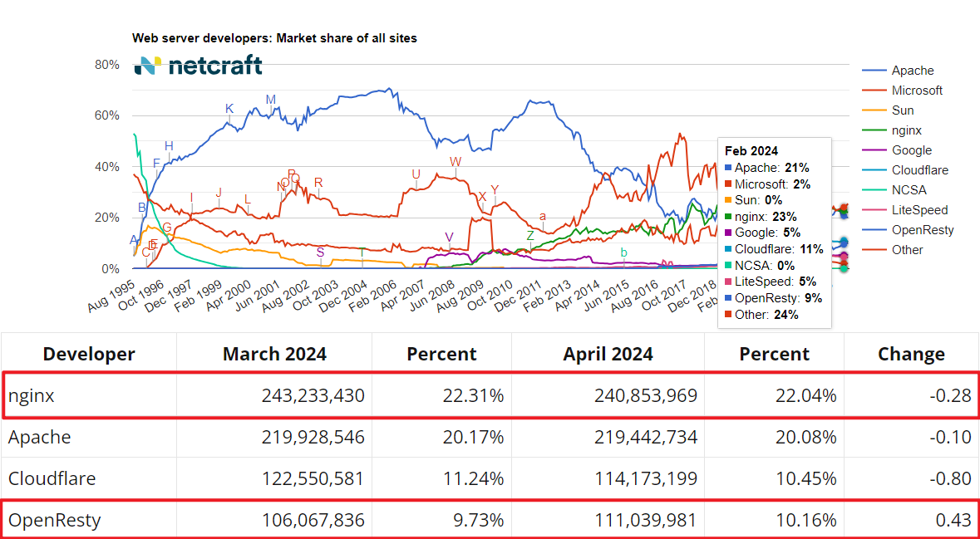This screenshot has height=539, width=980.
Task: Open annotation marker I on the chart
Action: click(x=192, y=198)
